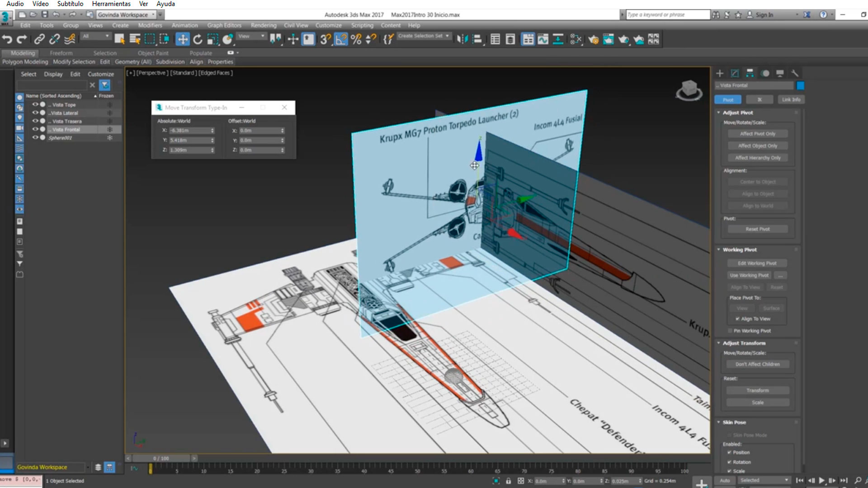This screenshot has height=488, width=868.
Task: Open the Subtítulo menu at top
Action: pyautogui.click(x=70, y=4)
